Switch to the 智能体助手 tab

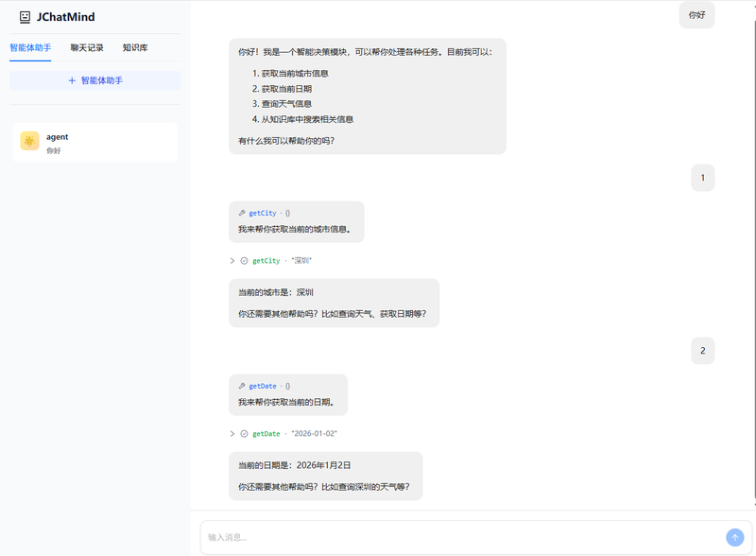pos(30,48)
